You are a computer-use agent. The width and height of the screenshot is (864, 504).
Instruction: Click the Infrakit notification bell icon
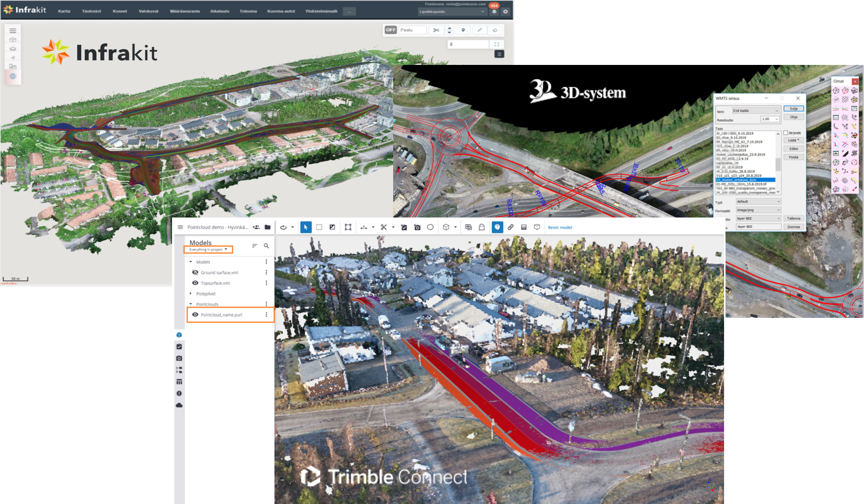[x=494, y=12]
